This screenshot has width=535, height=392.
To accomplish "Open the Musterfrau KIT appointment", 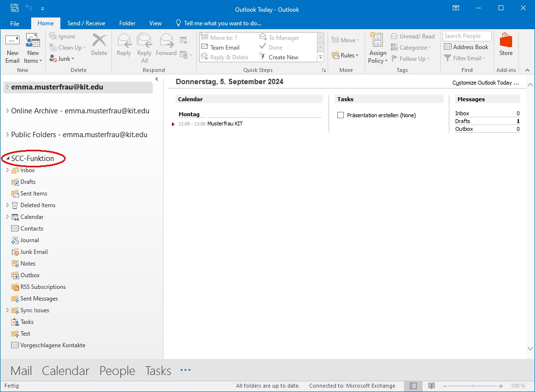I will (225, 124).
